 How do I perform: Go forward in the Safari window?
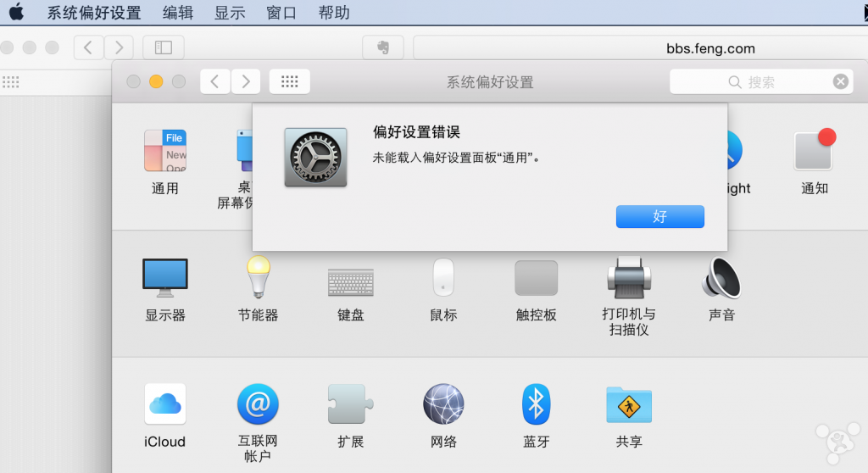coord(119,47)
